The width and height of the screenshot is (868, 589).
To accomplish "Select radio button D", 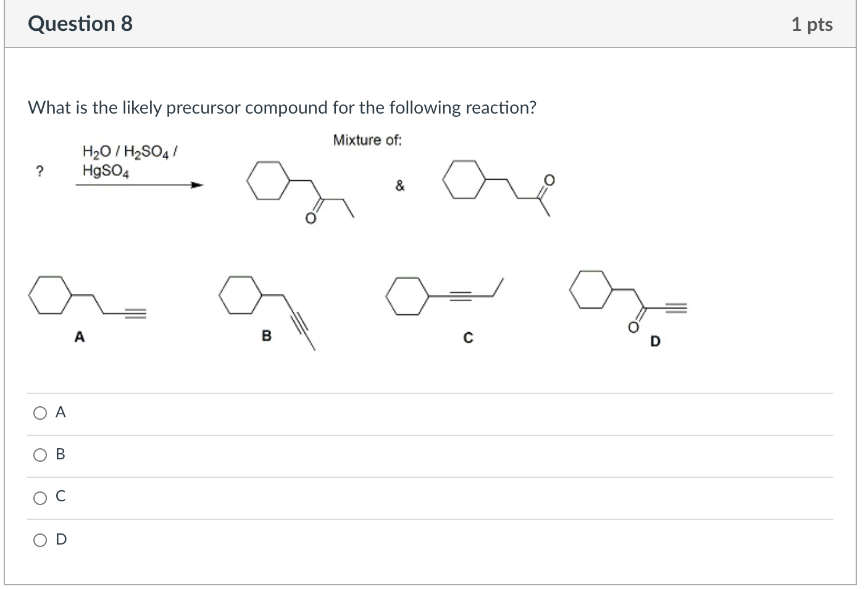I will coord(40,539).
